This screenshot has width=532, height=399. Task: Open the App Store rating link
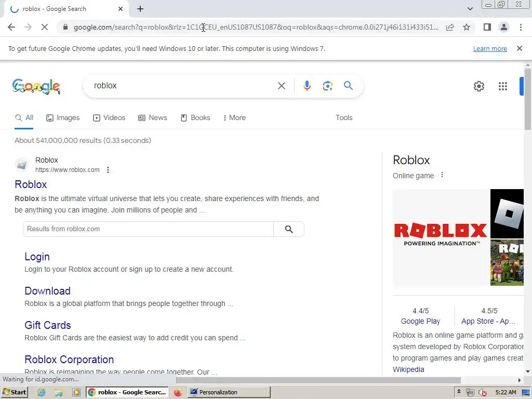click(x=488, y=321)
